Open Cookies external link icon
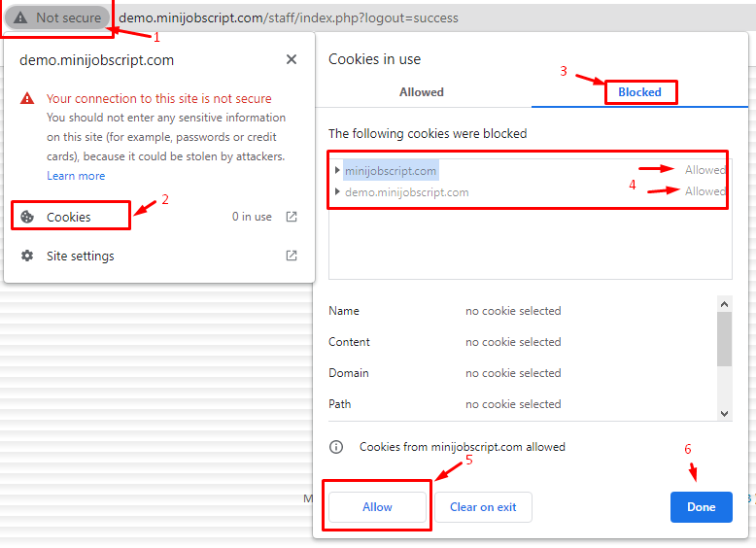This screenshot has height=548, width=756. pyautogui.click(x=292, y=217)
